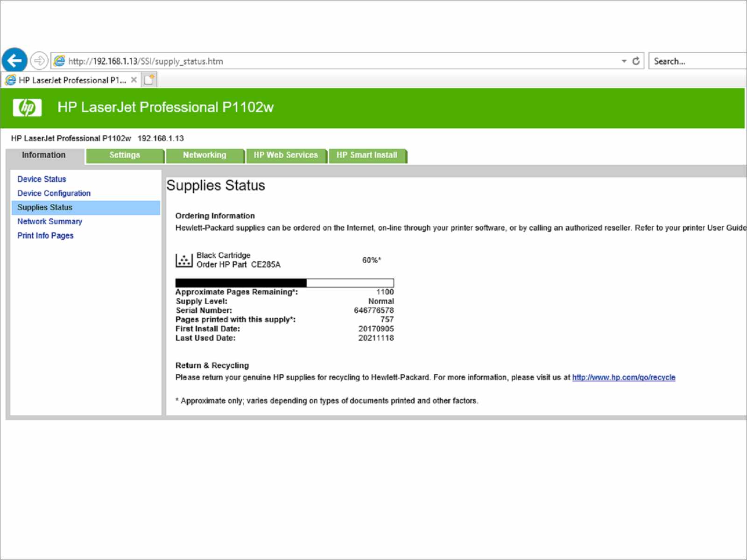
Task: Click the IP address 192.168.1.13 under banner
Action: (161, 139)
